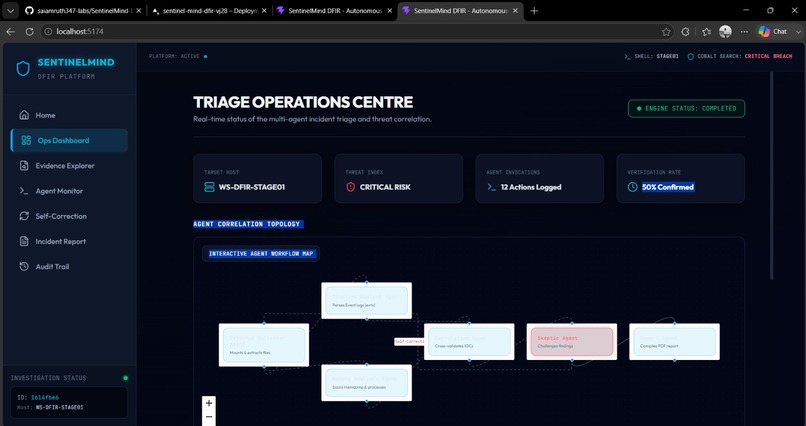806x426 pixels.
Task: Open the Copilot Chat button
Action: [774, 31]
